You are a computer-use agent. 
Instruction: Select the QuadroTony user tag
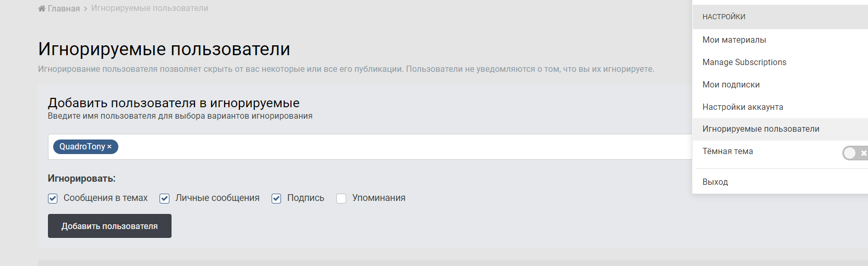[82, 147]
